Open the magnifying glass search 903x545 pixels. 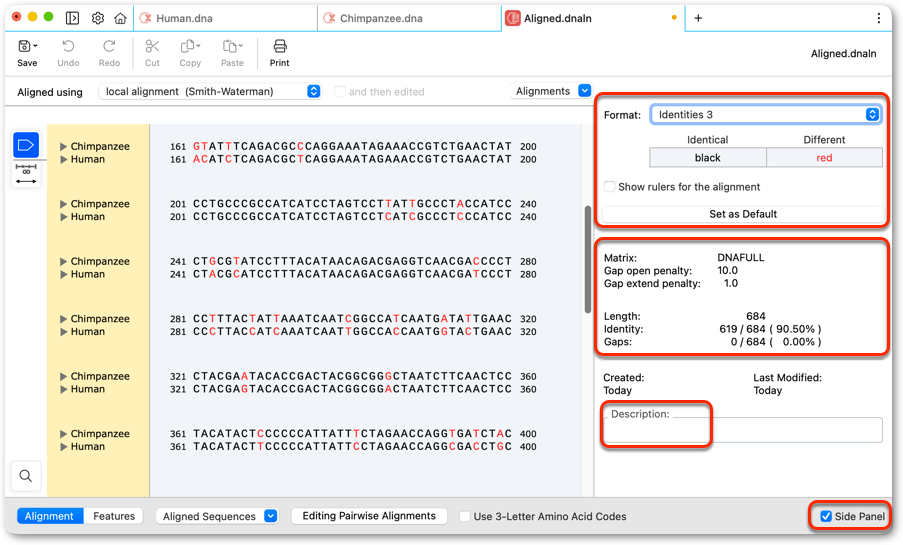(25, 476)
